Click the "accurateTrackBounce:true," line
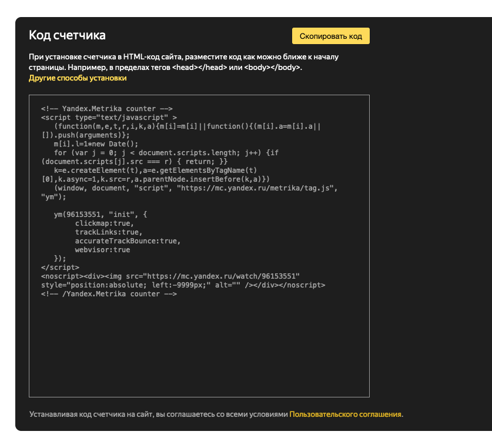 128,241
